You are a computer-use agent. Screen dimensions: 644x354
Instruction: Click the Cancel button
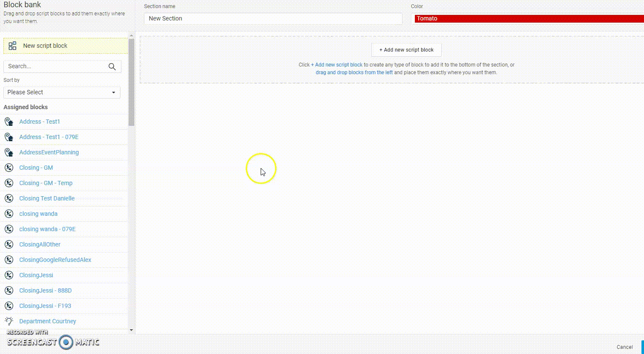tap(624, 347)
